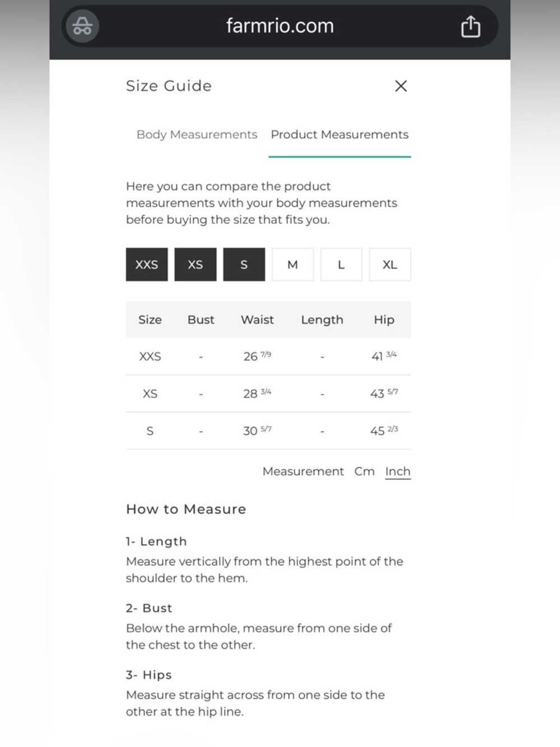Enable the M size button

pyautogui.click(x=293, y=265)
